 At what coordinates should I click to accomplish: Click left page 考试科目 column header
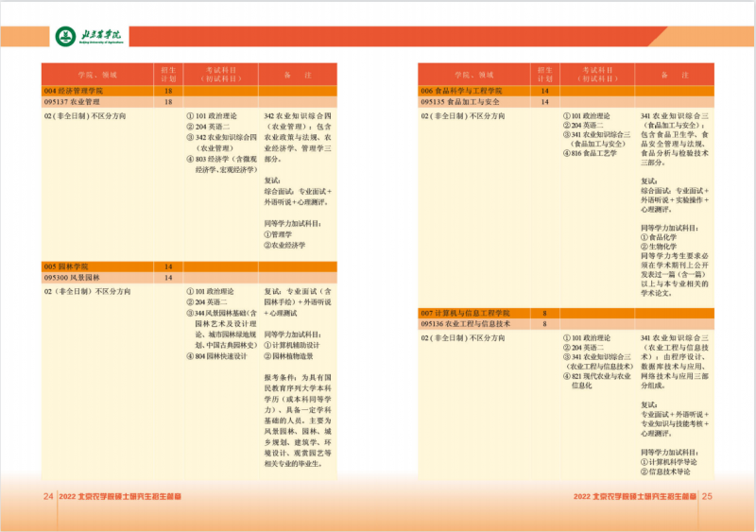(x=218, y=74)
